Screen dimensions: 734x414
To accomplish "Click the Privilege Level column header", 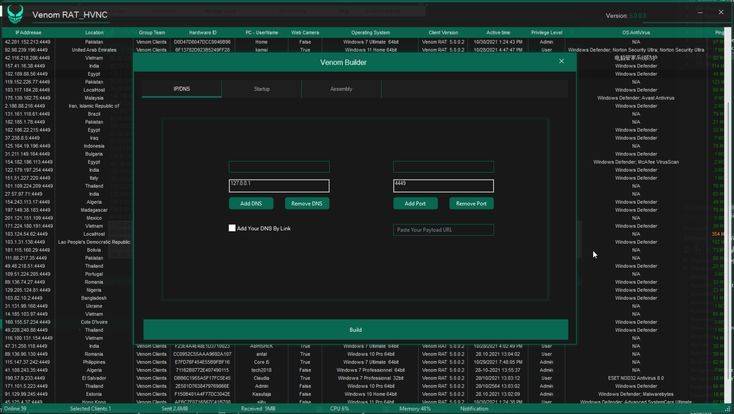I will click(x=547, y=33).
